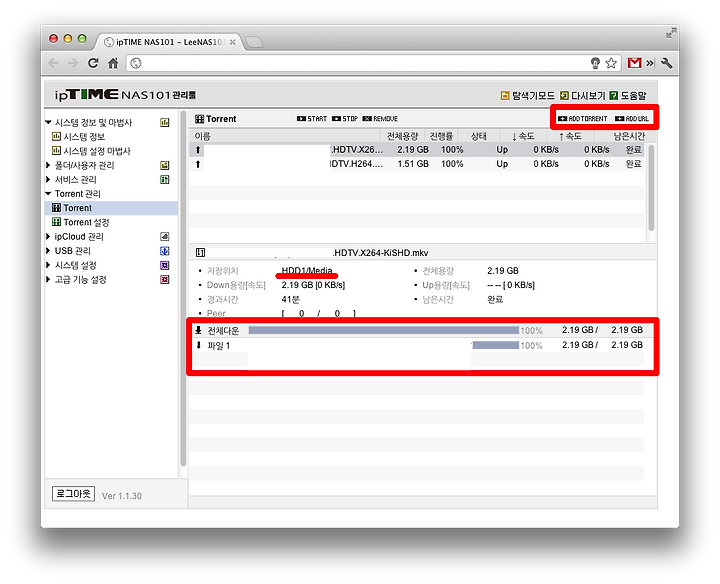Select the 2.19 GB HDTV.X26 torrent row
The height and width of the screenshot is (584, 720).
click(417, 150)
